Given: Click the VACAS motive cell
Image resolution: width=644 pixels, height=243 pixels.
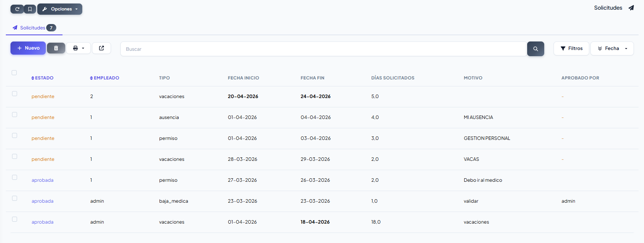Looking at the screenshot, I should 471,159.
